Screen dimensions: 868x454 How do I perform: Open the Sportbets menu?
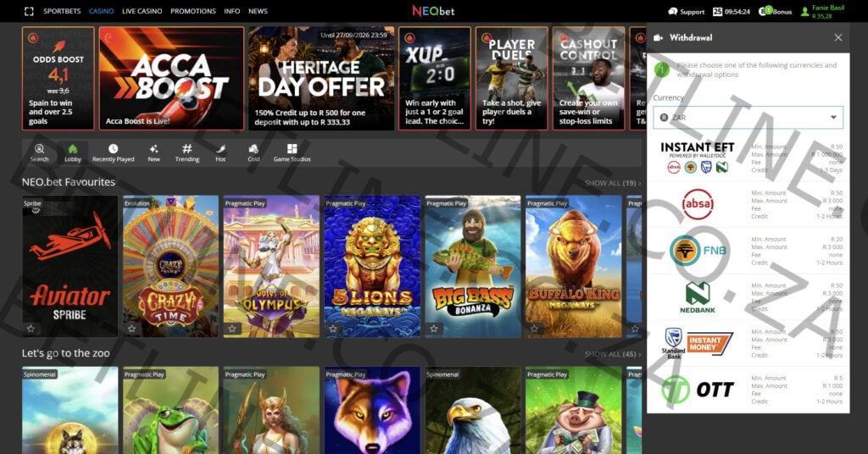[x=62, y=11]
